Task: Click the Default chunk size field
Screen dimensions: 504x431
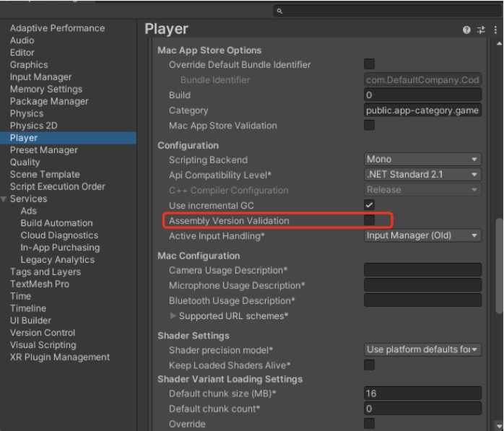Action: (x=422, y=394)
